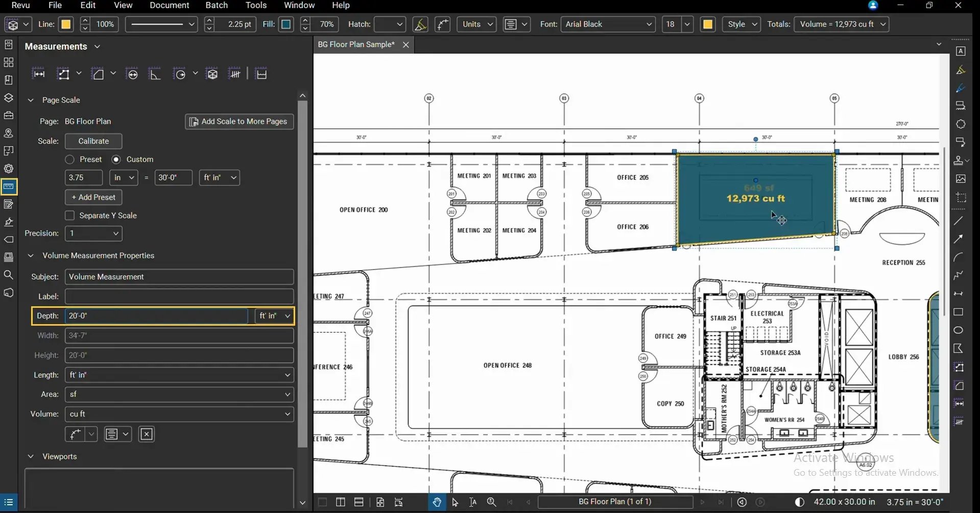The width and height of the screenshot is (980, 513).
Task: Open the File menu
Action: point(55,5)
